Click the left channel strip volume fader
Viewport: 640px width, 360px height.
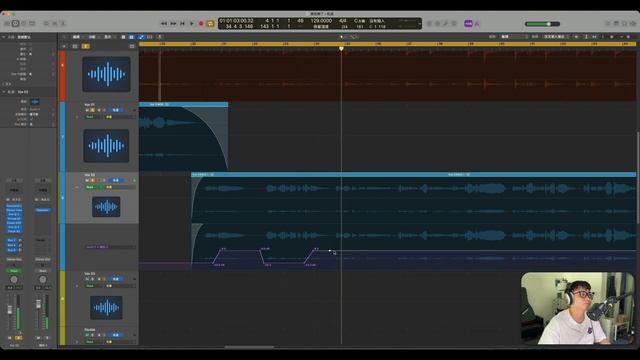point(10,311)
